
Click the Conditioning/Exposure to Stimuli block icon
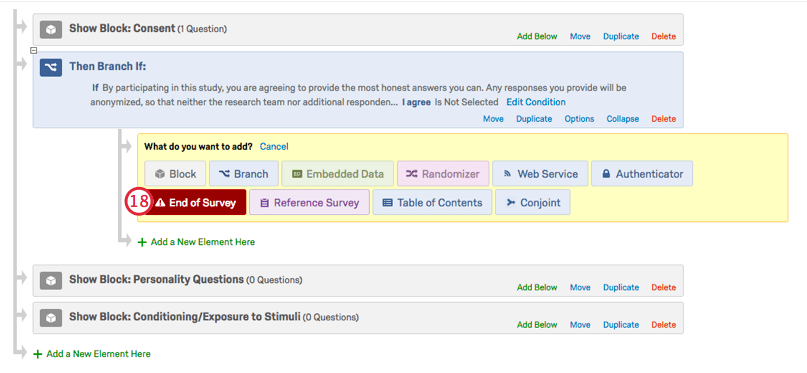click(50, 318)
